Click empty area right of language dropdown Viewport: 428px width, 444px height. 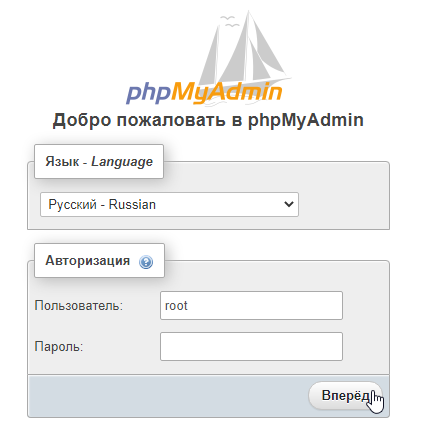click(343, 204)
